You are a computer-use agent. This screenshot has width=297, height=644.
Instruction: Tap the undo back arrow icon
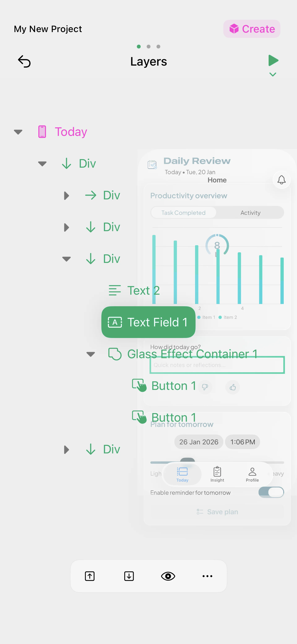click(24, 61)
